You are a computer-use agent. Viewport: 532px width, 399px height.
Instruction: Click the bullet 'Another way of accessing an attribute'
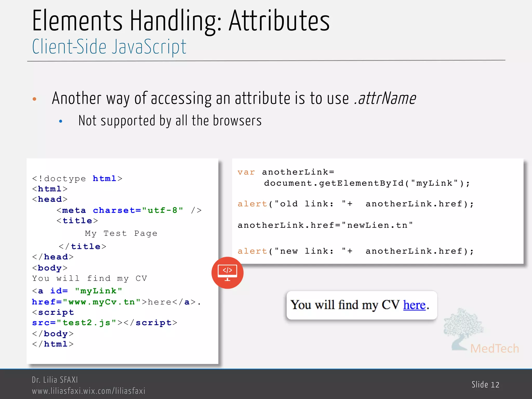pos(234,98)
